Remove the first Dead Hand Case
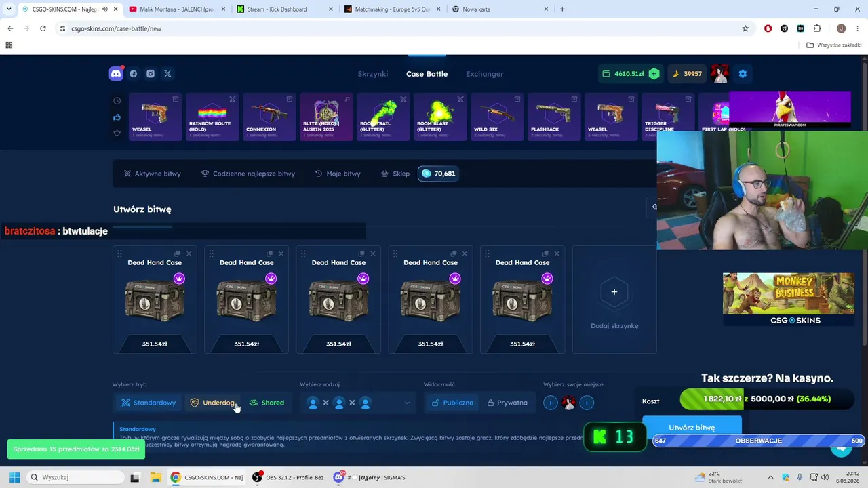868x488 pixels. pyautogui.click(x=189, y=253)
